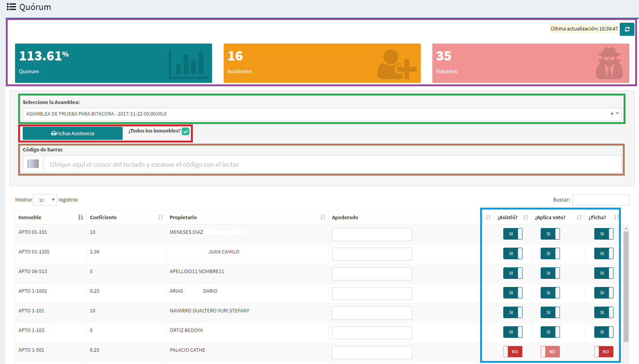Click the barcode icon
This screenshot has width=639, height=364.
33,164
